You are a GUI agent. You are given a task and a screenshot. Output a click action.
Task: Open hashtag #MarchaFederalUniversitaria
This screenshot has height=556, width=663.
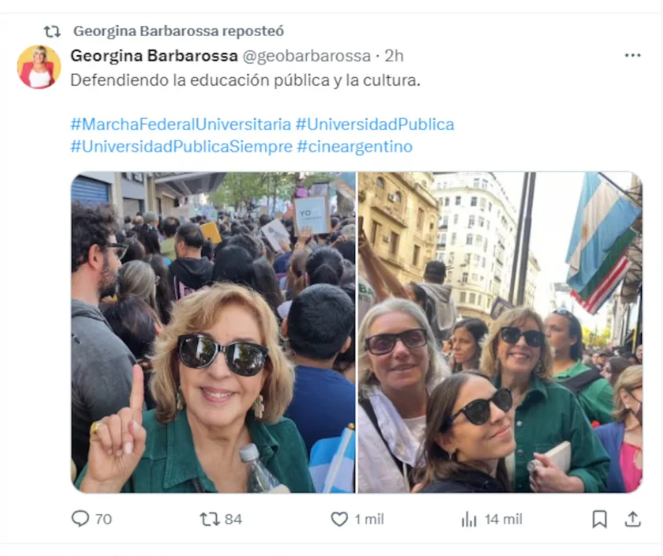click(x=180, y=124)
